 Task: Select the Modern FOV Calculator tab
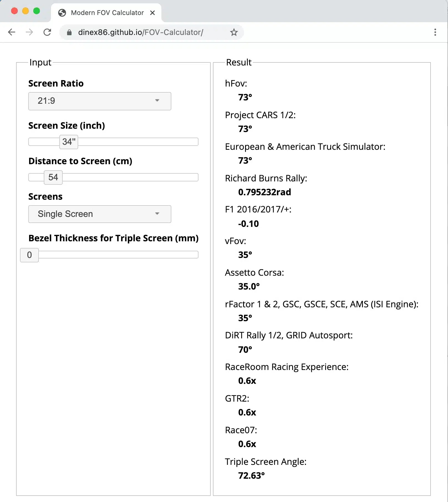click(106, 13)
